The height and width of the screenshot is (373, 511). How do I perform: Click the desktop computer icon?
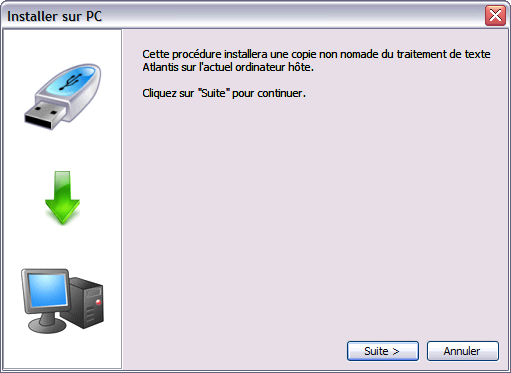pos(62,301)
